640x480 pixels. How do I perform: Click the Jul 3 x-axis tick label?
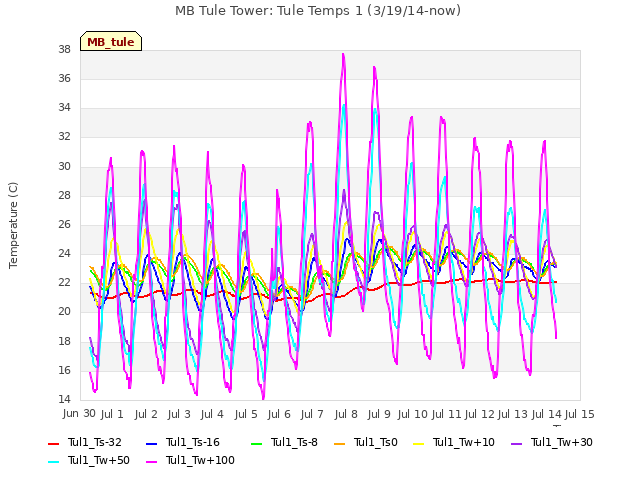(179, 414)
